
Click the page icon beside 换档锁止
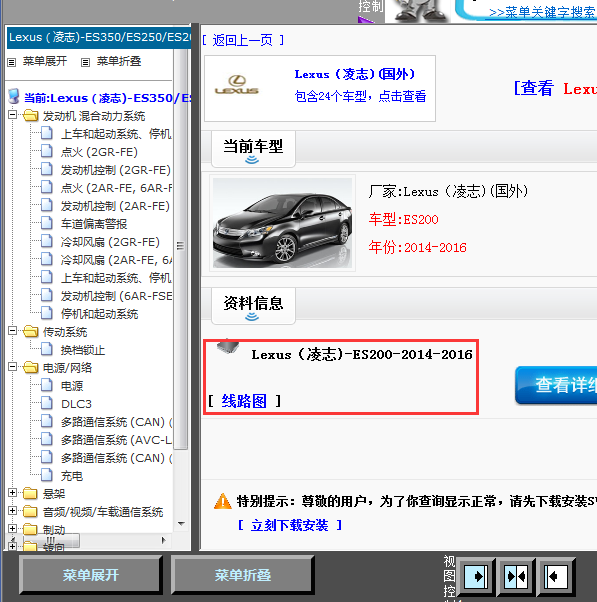[47, 349]
